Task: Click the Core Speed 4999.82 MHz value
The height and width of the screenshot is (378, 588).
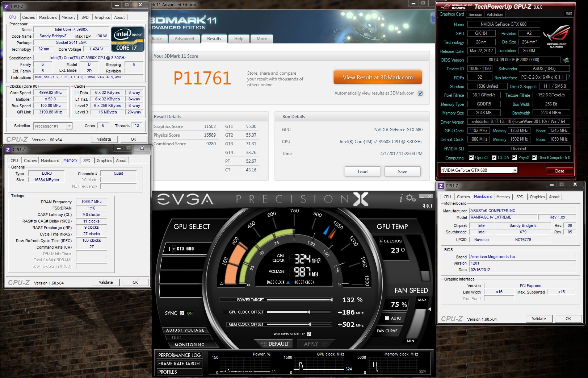Action: 51,92
